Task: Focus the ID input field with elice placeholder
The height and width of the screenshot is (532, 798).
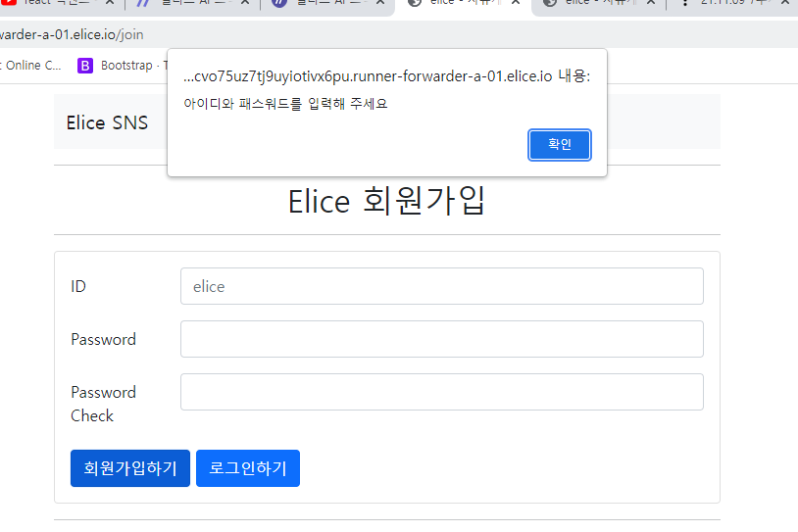Action: [x=442, y=286]
